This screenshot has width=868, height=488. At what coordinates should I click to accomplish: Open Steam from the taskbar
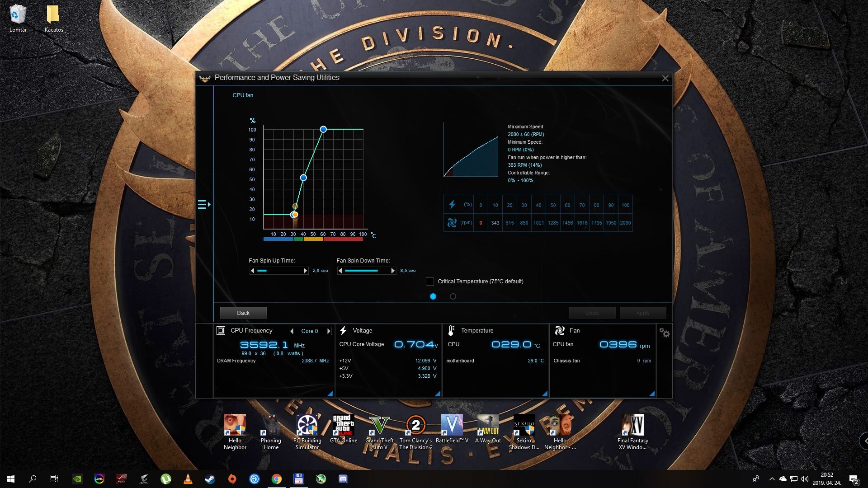(210, 479)
